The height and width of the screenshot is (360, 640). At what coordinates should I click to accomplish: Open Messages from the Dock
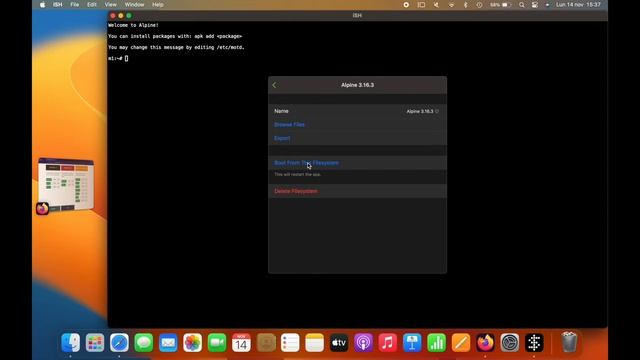(144, 342)
